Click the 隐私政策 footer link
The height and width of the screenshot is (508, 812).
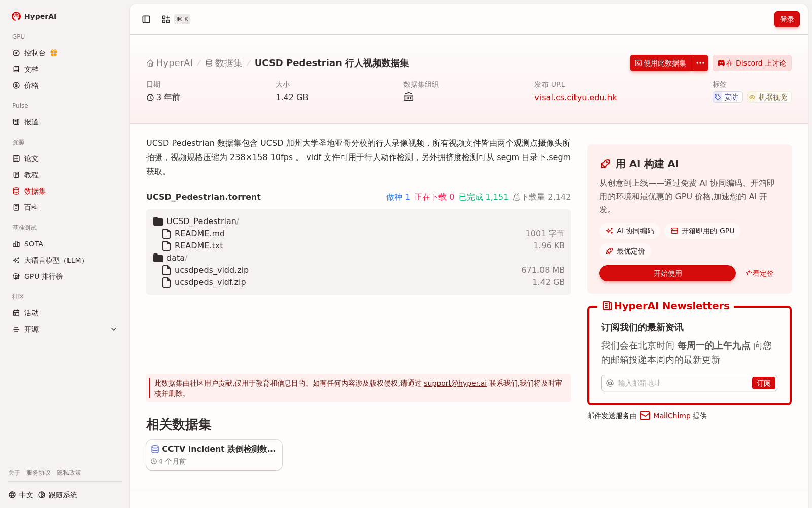click(69, 473)
